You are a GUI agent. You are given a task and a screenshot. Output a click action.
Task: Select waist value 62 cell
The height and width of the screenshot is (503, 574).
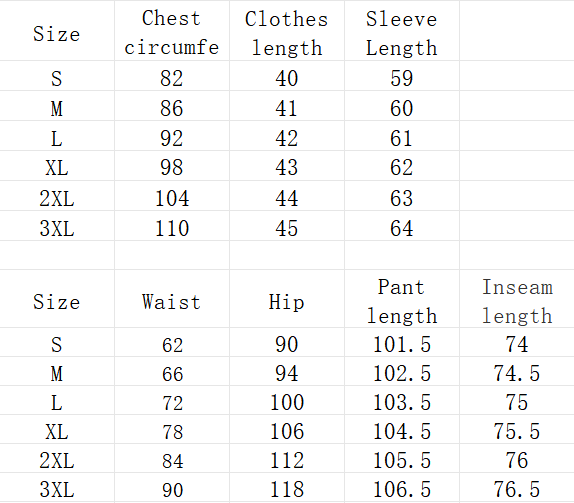[172, 342]
